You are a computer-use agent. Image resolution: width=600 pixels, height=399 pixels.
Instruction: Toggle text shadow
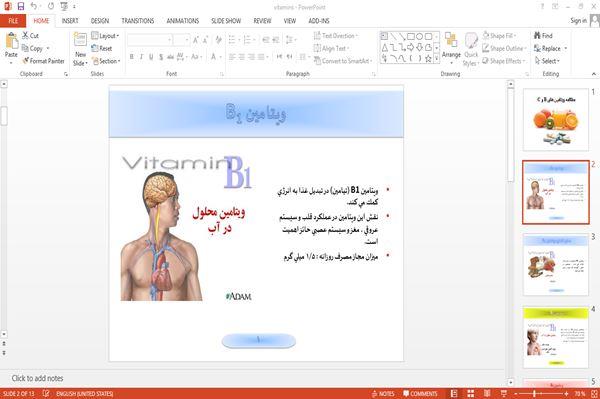click(x=161, y=57)
